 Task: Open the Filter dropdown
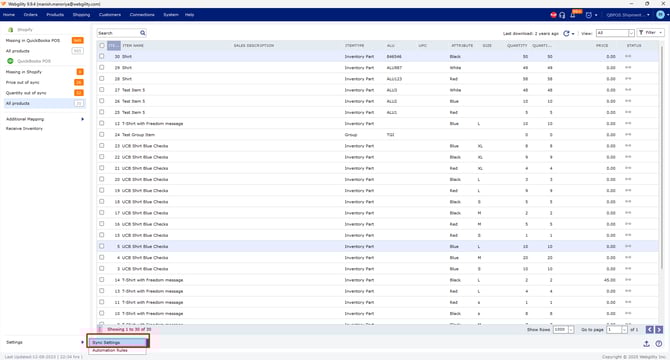click(x=650, y=33)
